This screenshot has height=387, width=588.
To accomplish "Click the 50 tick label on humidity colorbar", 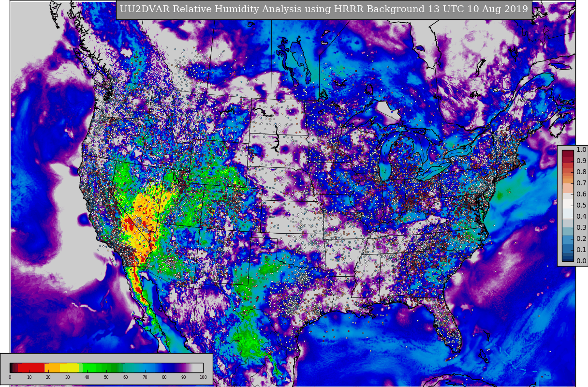I will tap(106, 377).
